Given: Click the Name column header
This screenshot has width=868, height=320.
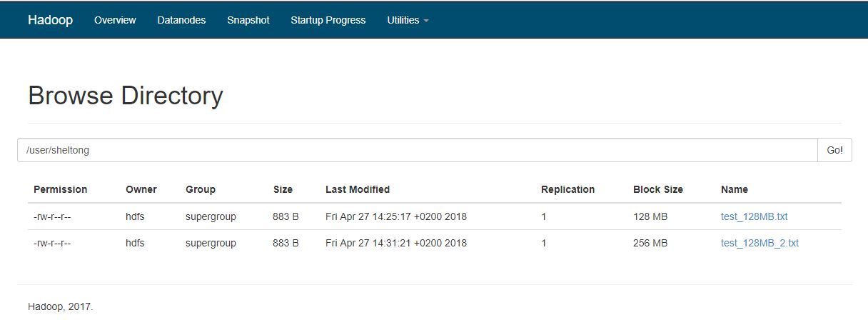Looking at the screenshot, I should 734,189.
